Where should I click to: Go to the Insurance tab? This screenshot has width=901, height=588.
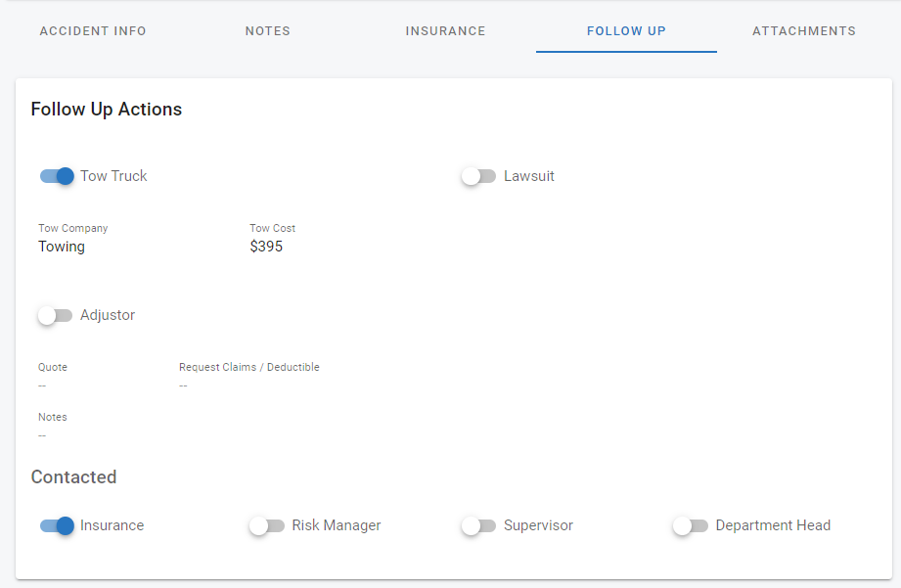pos(445,31)
